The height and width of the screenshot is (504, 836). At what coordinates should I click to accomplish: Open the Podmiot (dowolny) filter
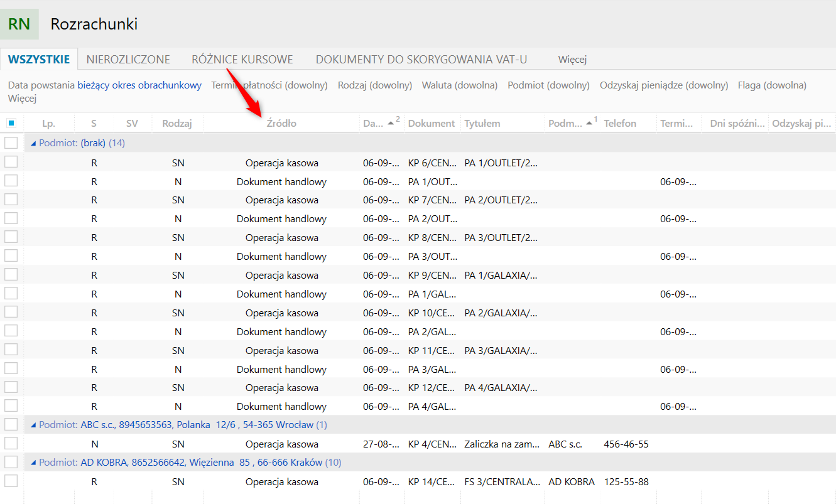click(x=548, y=85)
